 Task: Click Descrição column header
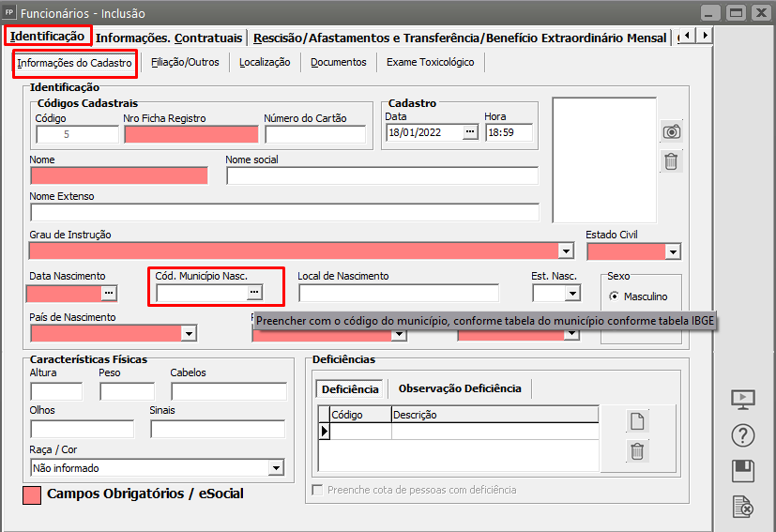pyautogui.click(x=495, y=415)
